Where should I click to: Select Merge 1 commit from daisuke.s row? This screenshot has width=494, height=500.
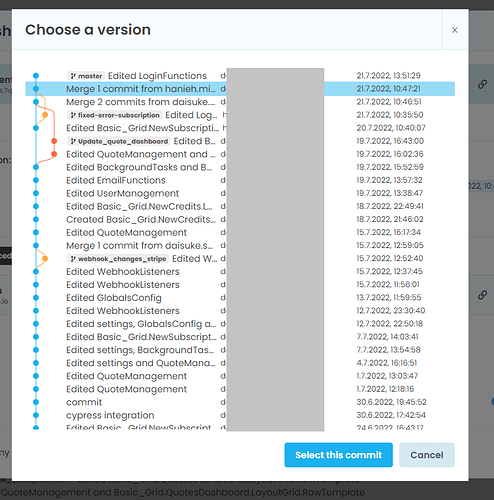click(240, 246)
